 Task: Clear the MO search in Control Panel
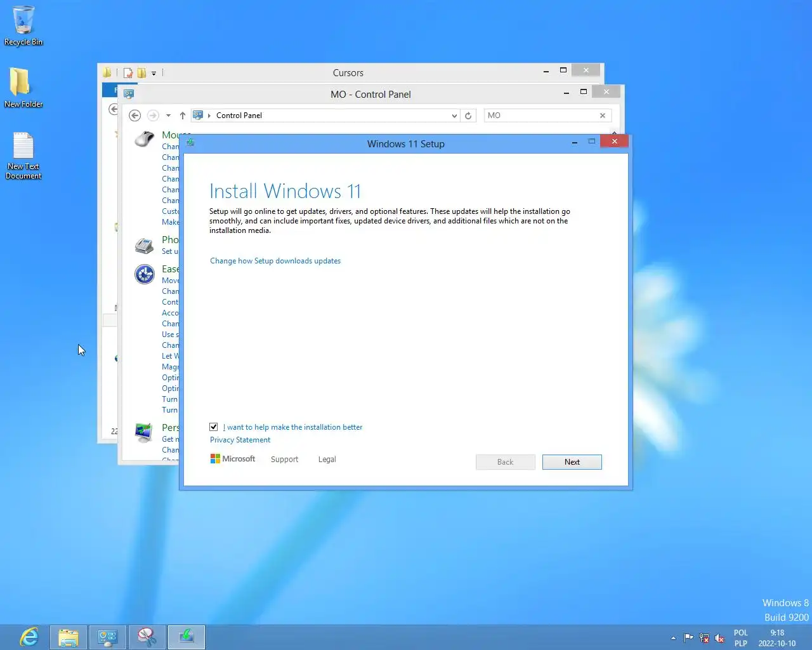click(x=603, y=116)
